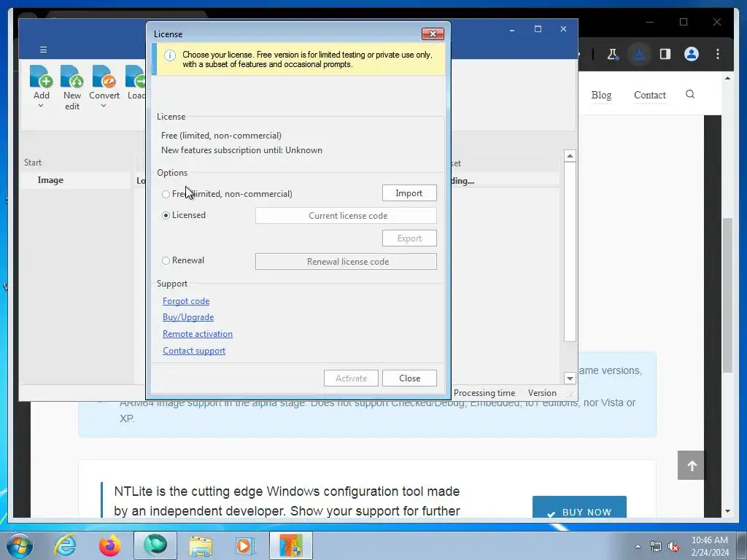
Task: Open the Edge browser taskbar icon
Action: click(155, 545)
